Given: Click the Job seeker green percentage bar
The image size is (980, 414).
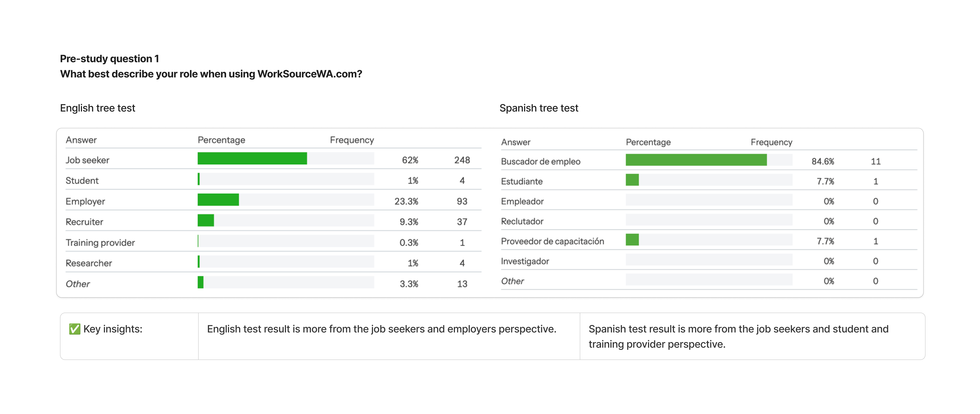Looking at the screenshot, I should point(252,159).
